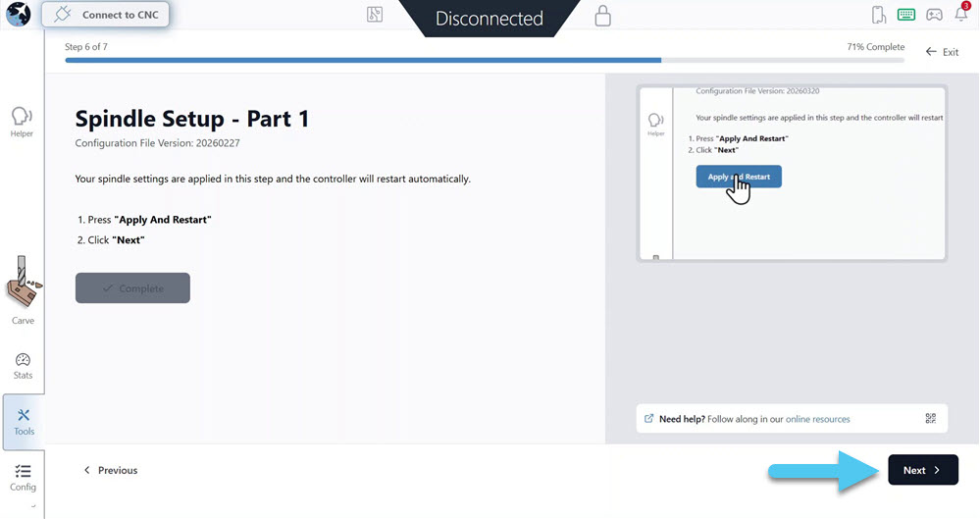Click the greyed-out Complete button

point(132,288)
